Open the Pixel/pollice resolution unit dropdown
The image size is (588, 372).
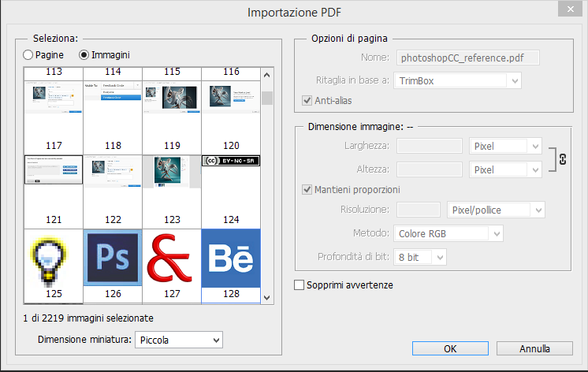click(496, 210)
